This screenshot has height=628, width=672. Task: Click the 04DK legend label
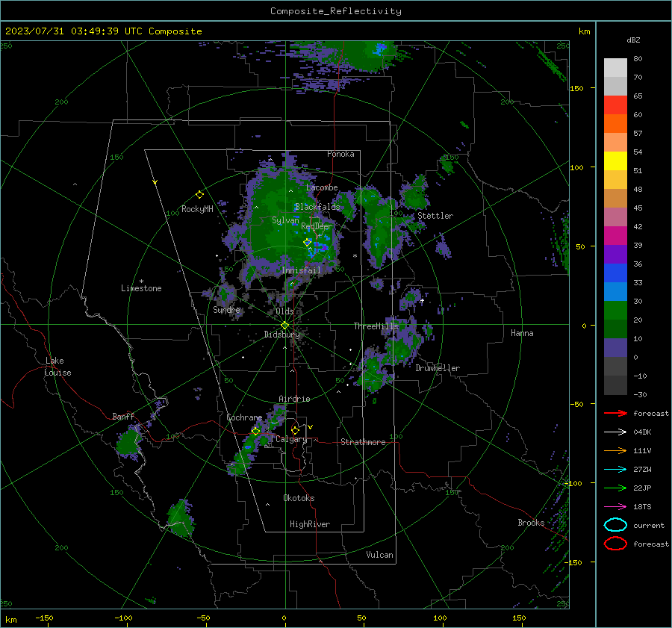pos(642,432)
